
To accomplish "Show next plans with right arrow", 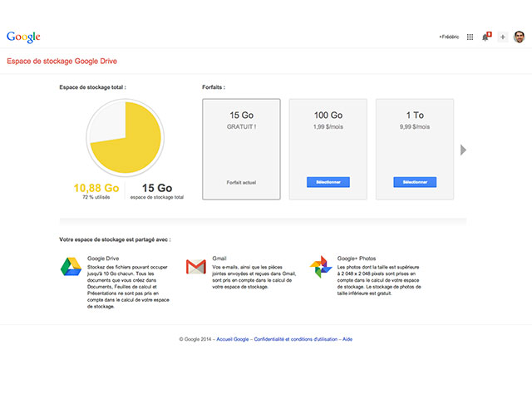I will tap(463, 150).
